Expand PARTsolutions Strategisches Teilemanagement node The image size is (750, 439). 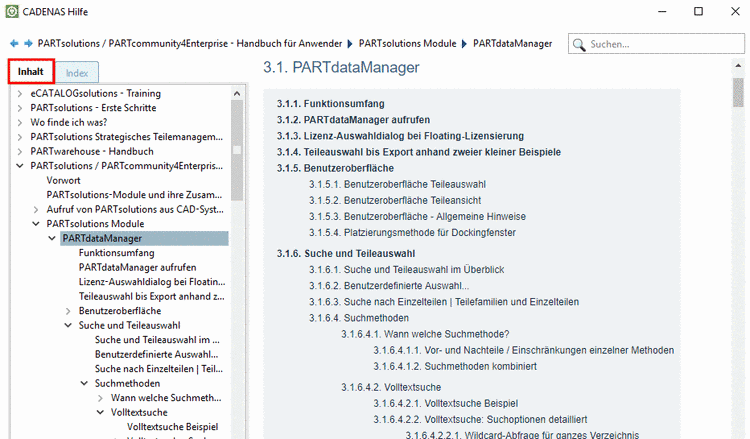(20, 137)
